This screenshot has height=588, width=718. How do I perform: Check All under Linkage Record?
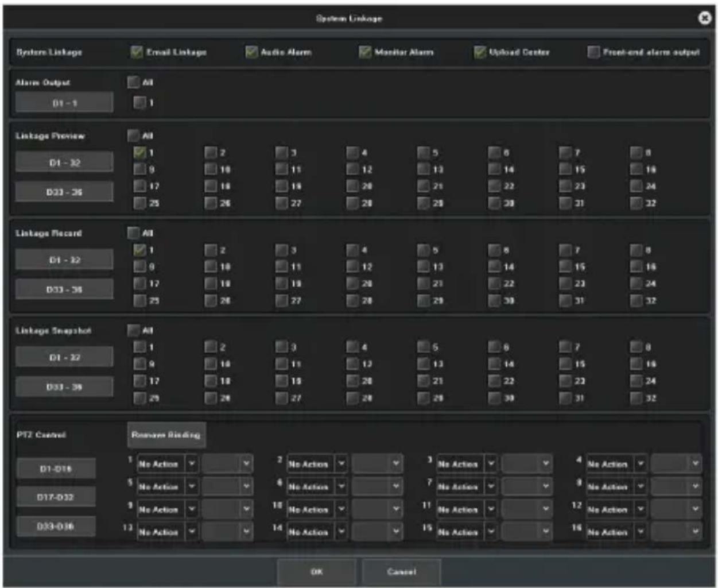tap(133, 233)
